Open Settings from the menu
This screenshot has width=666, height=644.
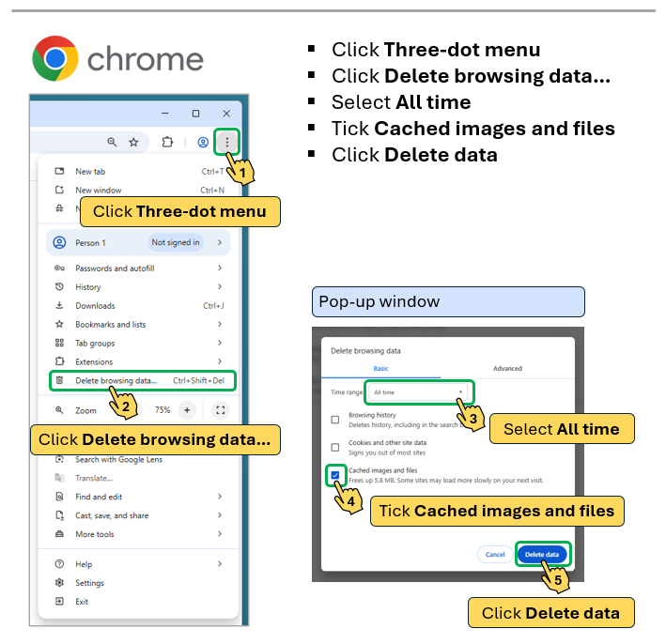138,583
